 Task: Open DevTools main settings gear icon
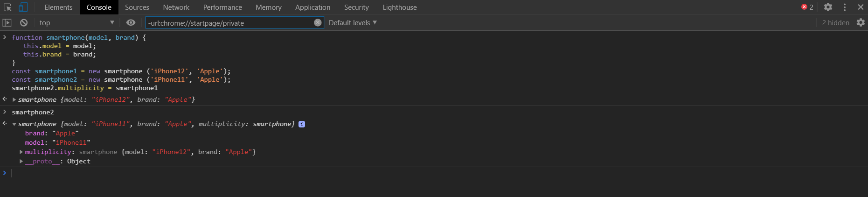(828, 7)
